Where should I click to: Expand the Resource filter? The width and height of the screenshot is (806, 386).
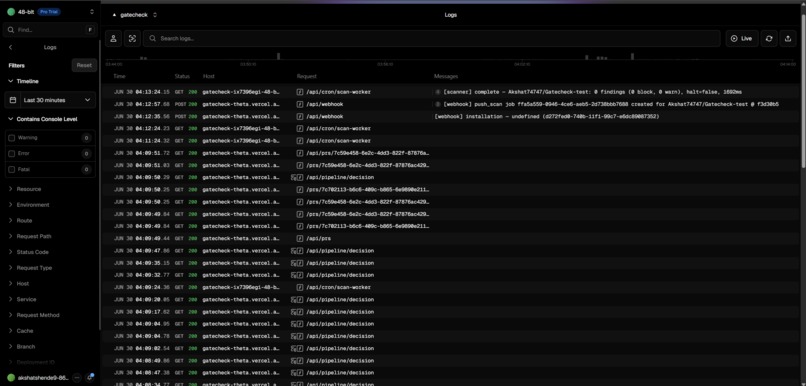[25, 189]
